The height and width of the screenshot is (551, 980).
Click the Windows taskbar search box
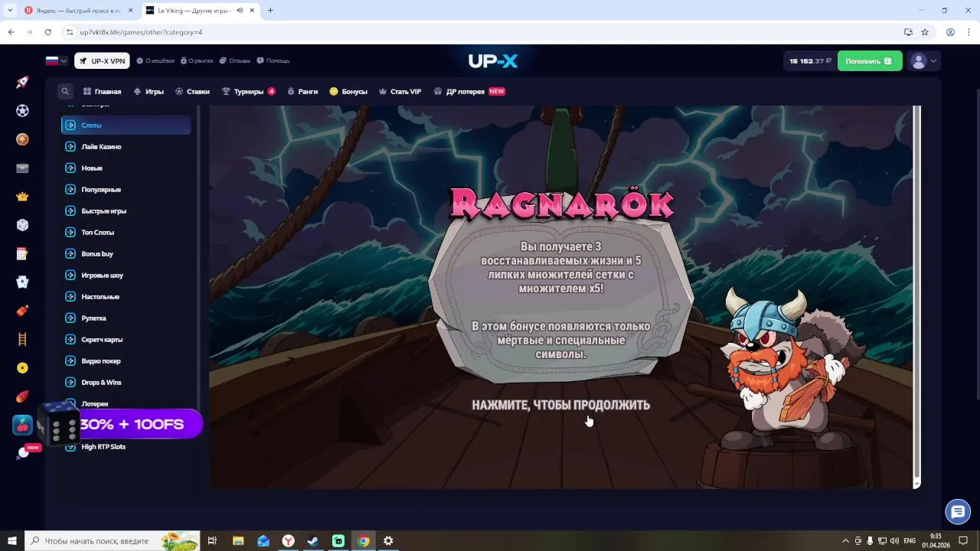pyautogui.click(x=113, y=541)
